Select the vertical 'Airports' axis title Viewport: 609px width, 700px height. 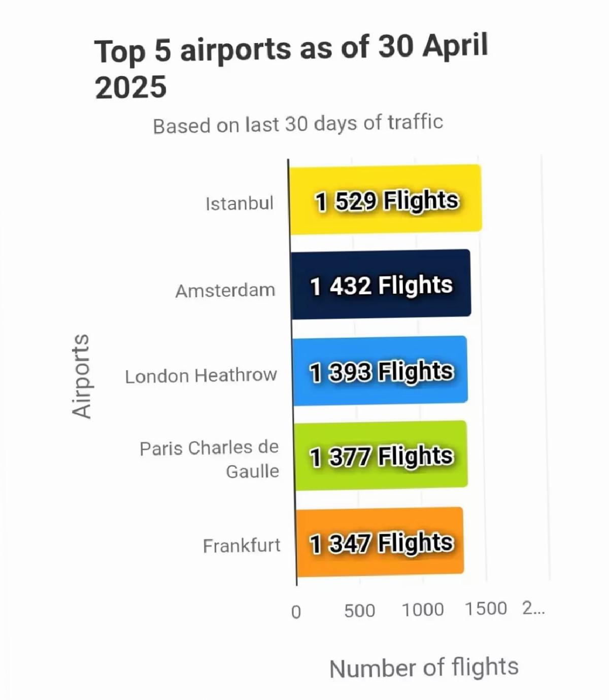(x=81, y=376)
